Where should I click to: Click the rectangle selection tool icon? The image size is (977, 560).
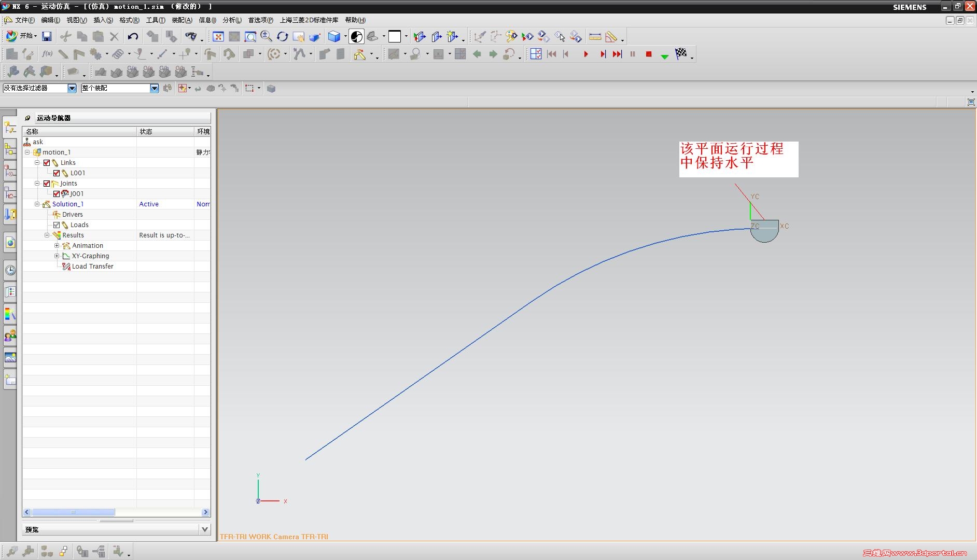(x=249, y=89)
